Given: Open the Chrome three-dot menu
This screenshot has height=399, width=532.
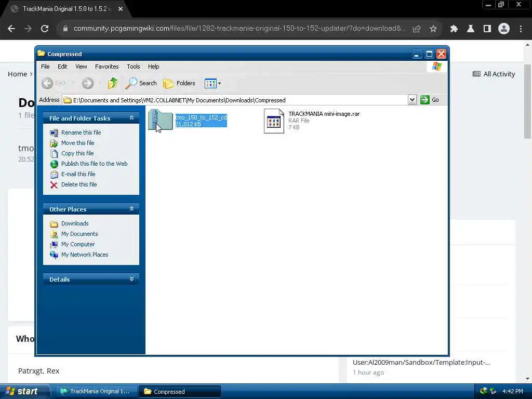Looking at the screenshot, I should coord(521,29).
